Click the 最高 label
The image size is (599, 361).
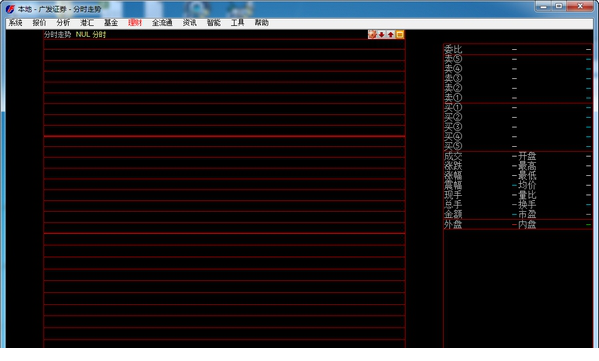coord(527,166)
